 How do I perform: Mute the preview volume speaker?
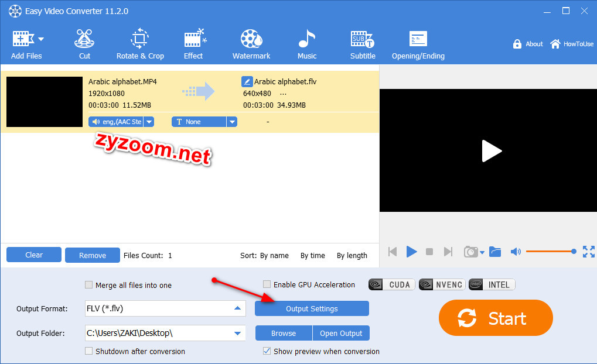[516, 252]
